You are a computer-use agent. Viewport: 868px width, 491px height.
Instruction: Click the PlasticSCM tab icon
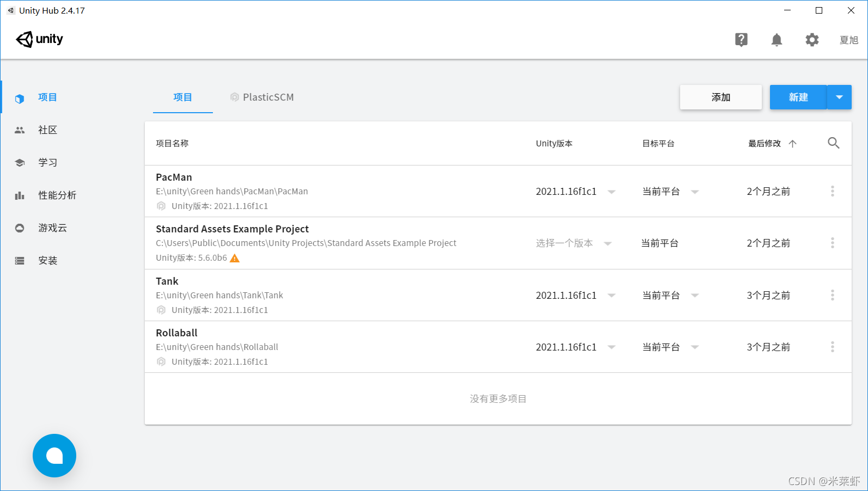click(235, 97)
